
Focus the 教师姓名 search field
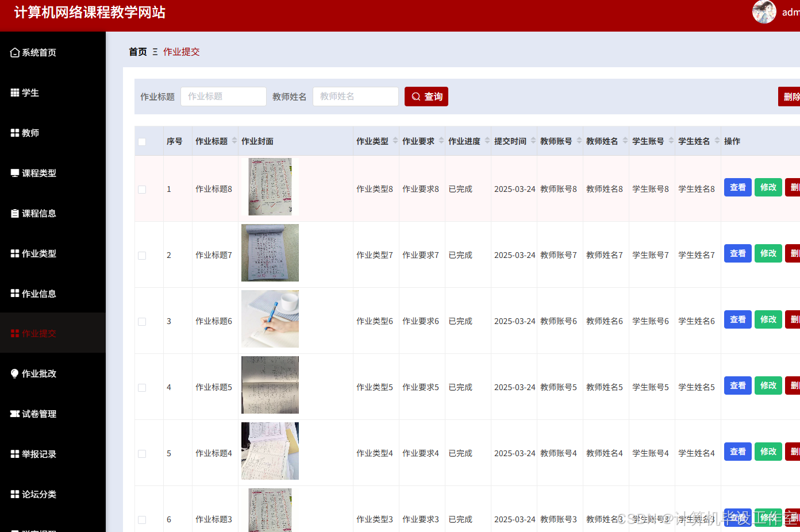tap(356, 97)
